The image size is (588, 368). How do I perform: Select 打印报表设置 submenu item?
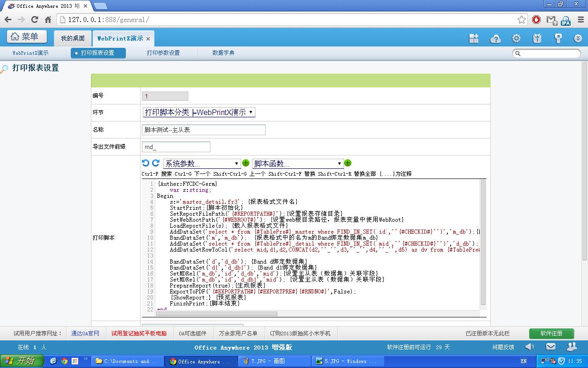coord(98,53)
